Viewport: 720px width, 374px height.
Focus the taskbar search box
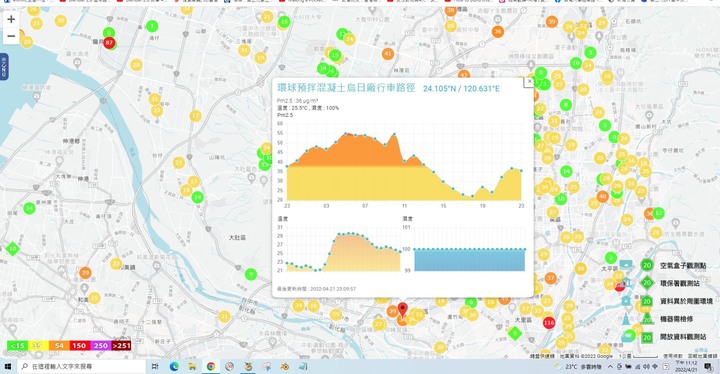81,367
